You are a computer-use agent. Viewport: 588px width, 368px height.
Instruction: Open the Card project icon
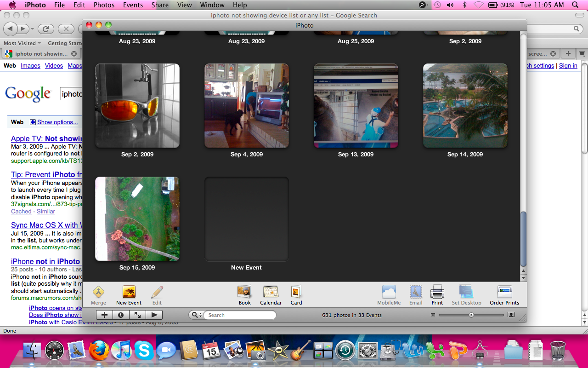click(296, 292)
